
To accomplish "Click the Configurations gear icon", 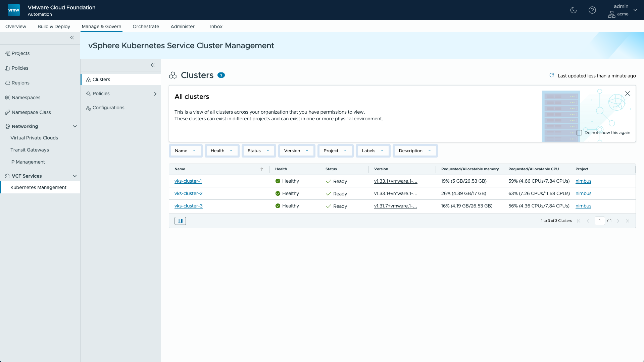I will point(89,108).
